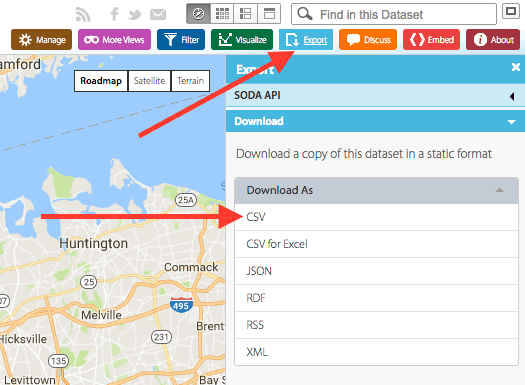
Task: Click Hicksville label on map
Action: pos(23,339)
